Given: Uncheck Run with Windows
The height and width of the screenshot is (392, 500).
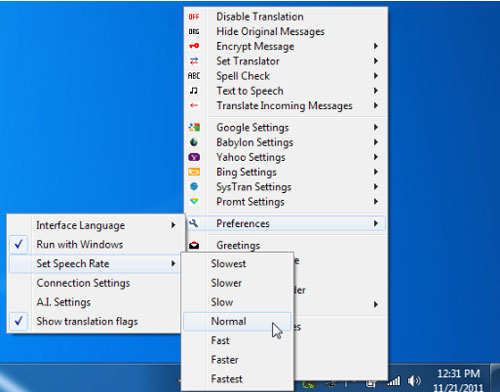Looking at the screenshot, I should coord(96,244).
